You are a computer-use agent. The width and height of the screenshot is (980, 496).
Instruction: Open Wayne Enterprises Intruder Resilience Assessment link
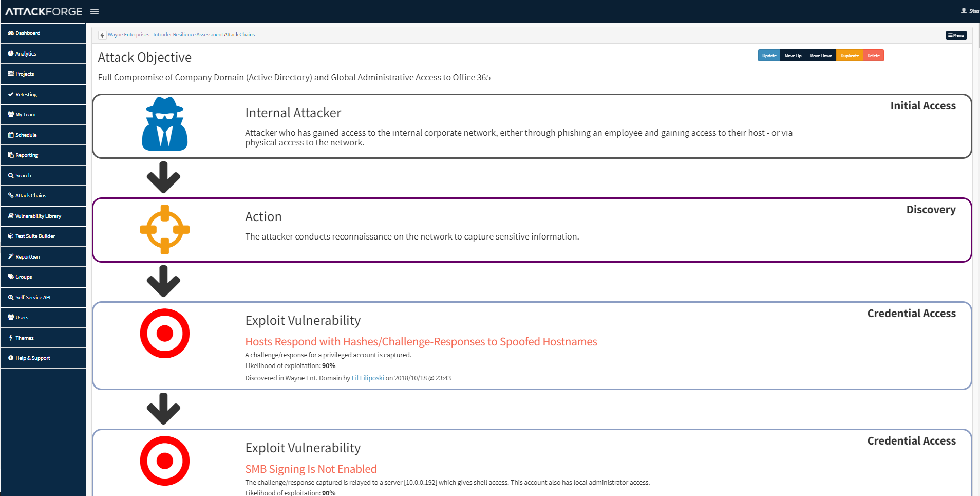pos(165,35)
